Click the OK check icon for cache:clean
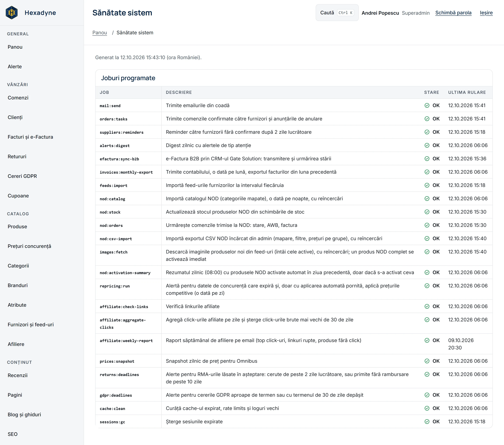 click(427, 408)
